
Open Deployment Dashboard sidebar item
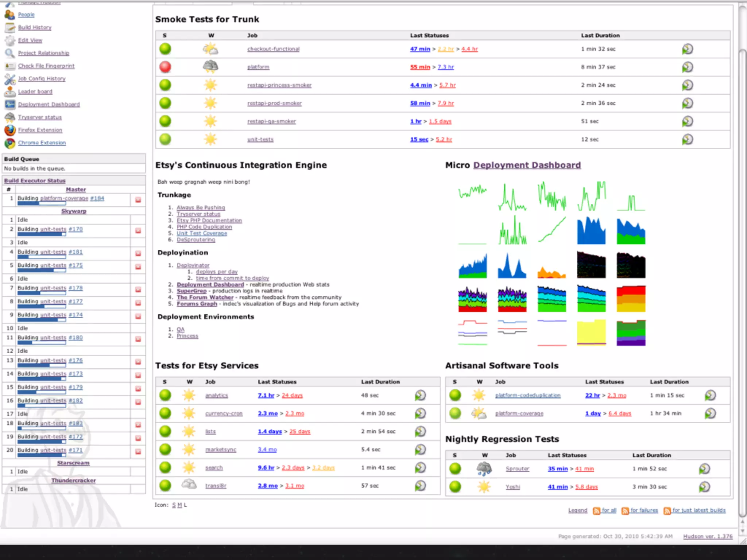(49, 104)
